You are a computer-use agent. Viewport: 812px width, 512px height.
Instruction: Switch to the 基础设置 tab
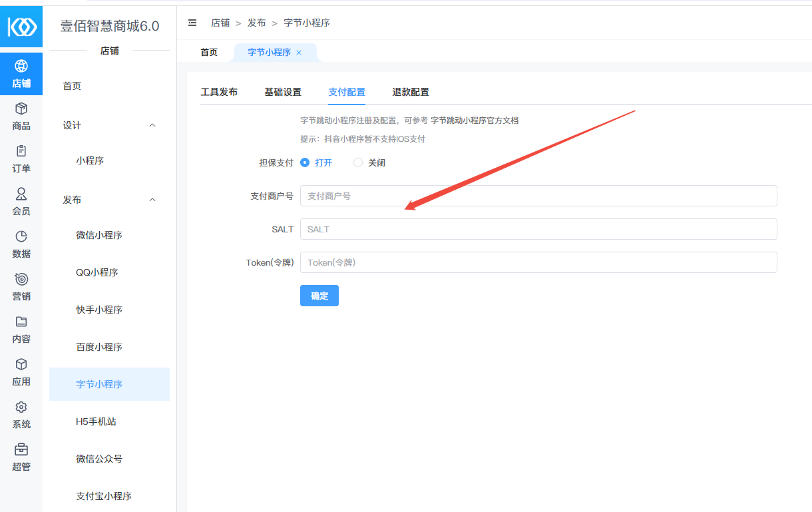pos(283,92)
